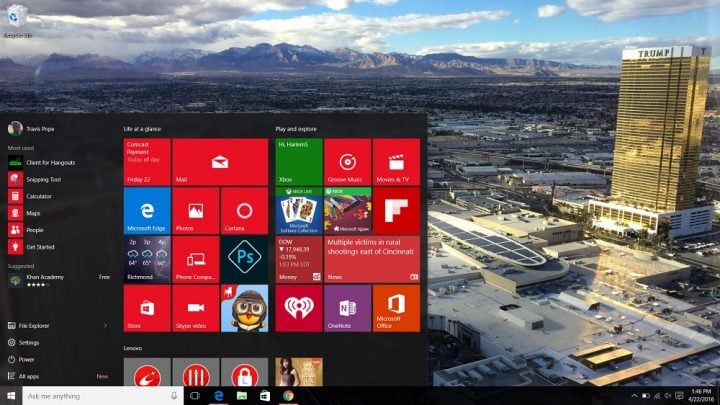Launch the Microsoft Edge tile

coord(147,211)
